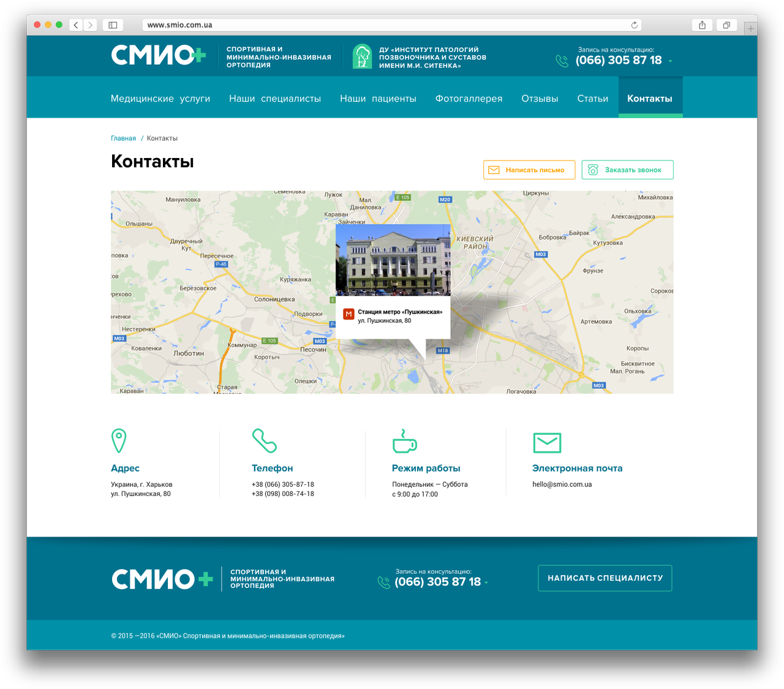This screenshot has height=689, width=784.
Task: Open the Наши специалисты menu item
Action: tap(275, 99)
